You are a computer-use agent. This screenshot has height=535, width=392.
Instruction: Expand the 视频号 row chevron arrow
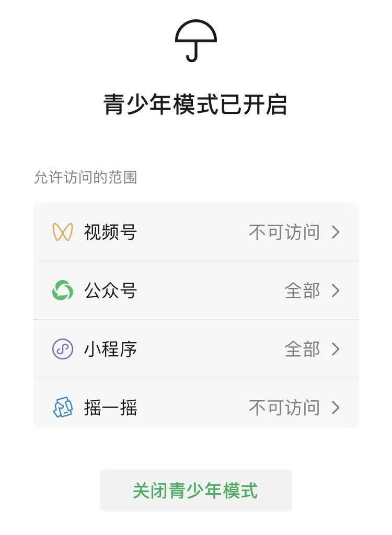click(336, 232)
